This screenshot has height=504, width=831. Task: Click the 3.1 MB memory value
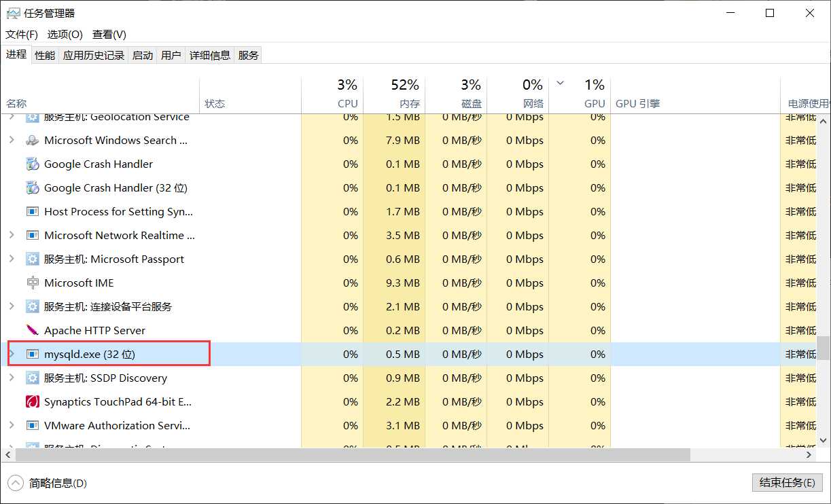click(x=402, y=426)
